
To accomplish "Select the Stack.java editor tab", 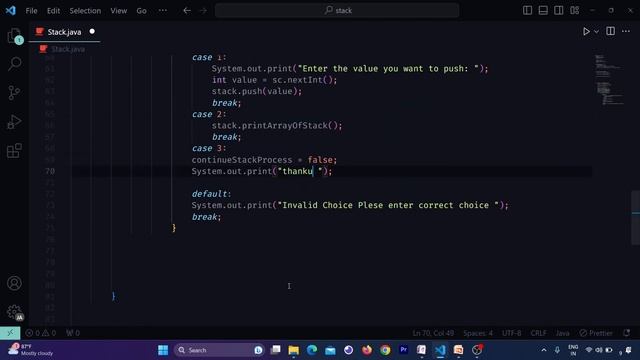I will pos(64,32).
